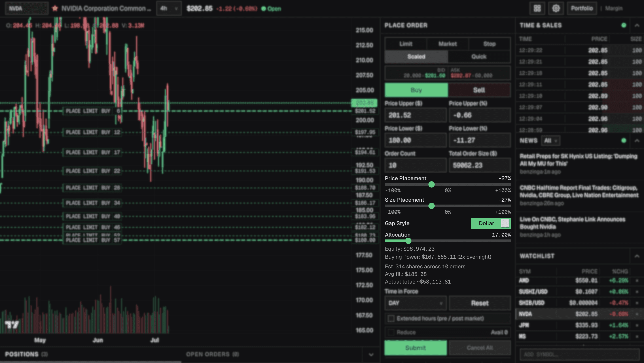Switch to the Stop order tab
The width and height of the screenshot is (644, 363).
(x=489, y=44)
